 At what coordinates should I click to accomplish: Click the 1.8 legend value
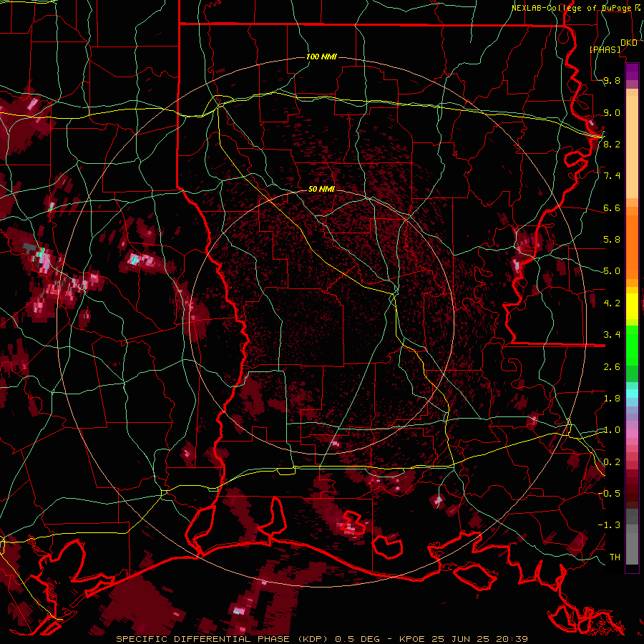(612, 399)
